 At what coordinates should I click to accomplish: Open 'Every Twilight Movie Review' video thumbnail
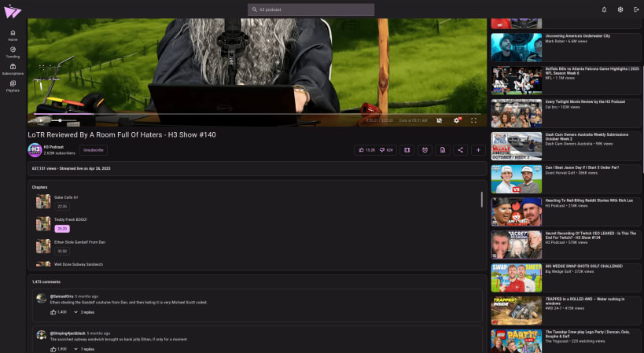point(517,113)
